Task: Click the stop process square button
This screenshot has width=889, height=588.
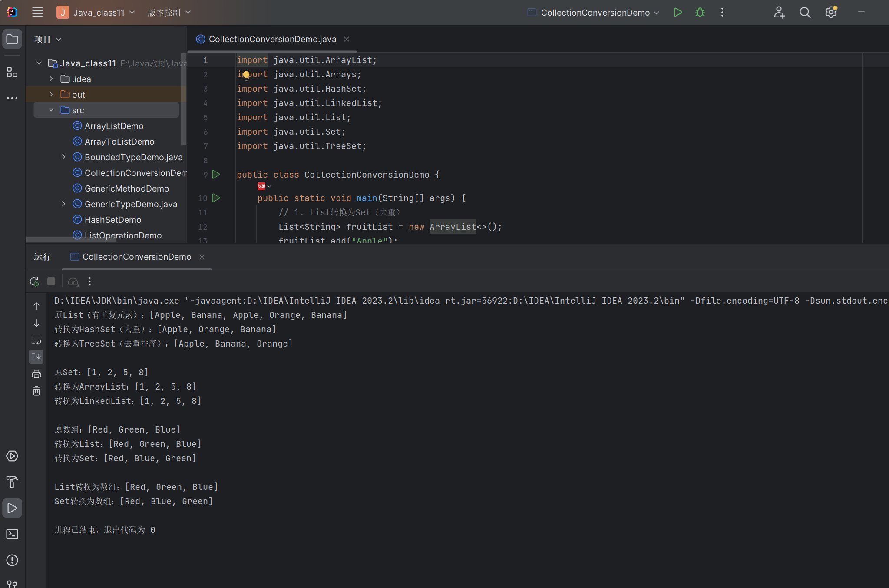Action: 51,281
